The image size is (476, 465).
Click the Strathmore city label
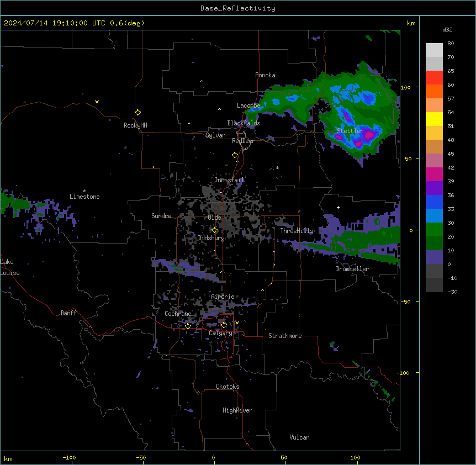click(285, 336)
